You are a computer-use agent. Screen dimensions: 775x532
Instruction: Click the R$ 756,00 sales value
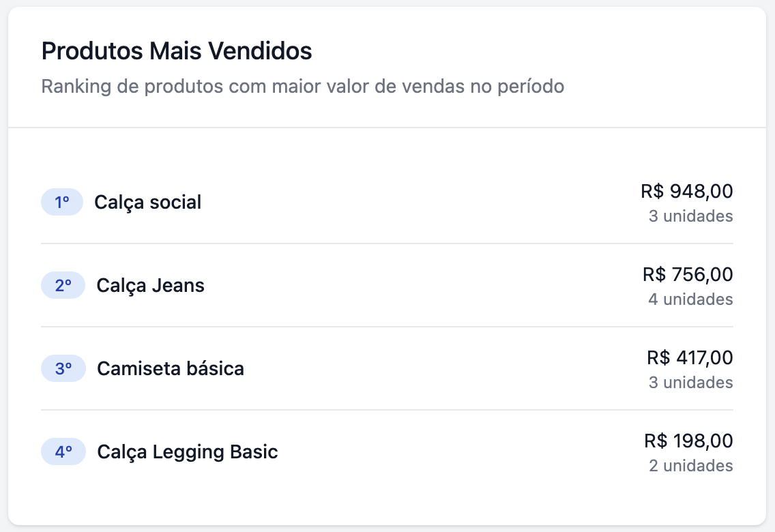(688, 275)
